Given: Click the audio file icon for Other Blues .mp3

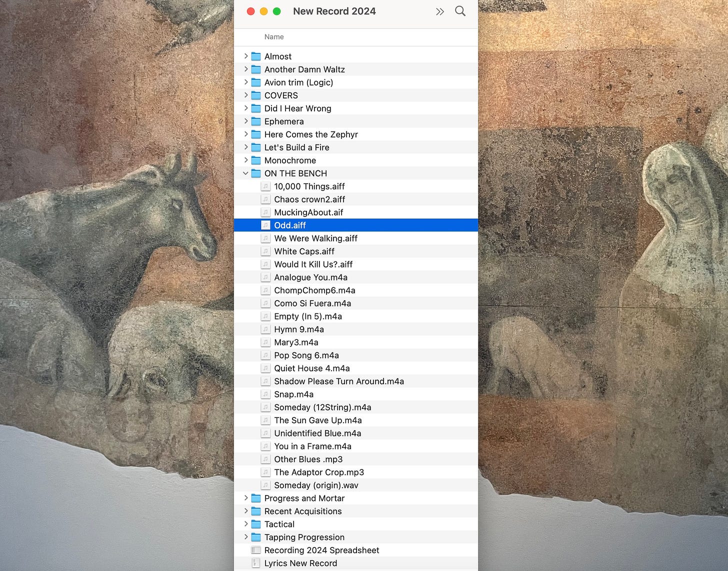Looking at the screenshot, I should coord(266,459).
